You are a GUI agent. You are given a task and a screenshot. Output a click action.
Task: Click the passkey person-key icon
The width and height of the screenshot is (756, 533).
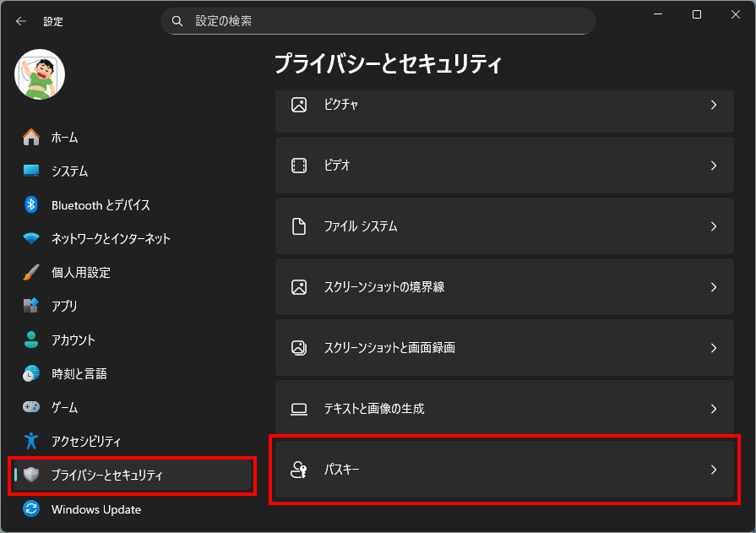pyautogui.click(x=299, y=470)
